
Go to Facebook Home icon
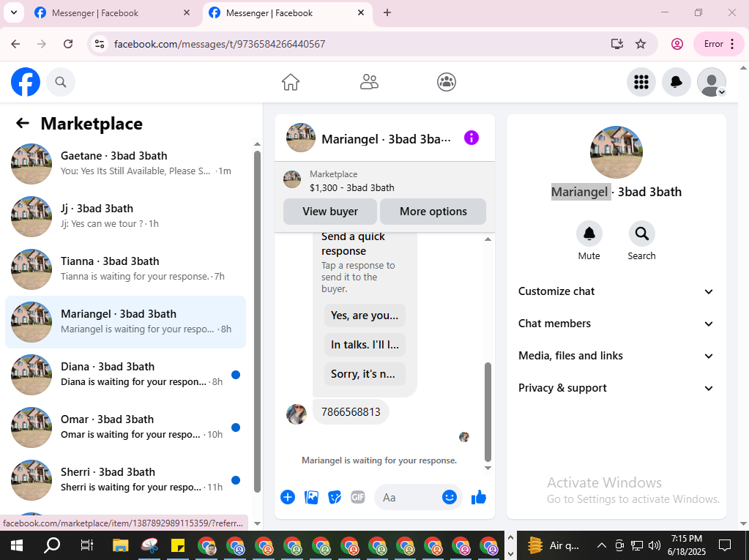click(x=291, y=82)
